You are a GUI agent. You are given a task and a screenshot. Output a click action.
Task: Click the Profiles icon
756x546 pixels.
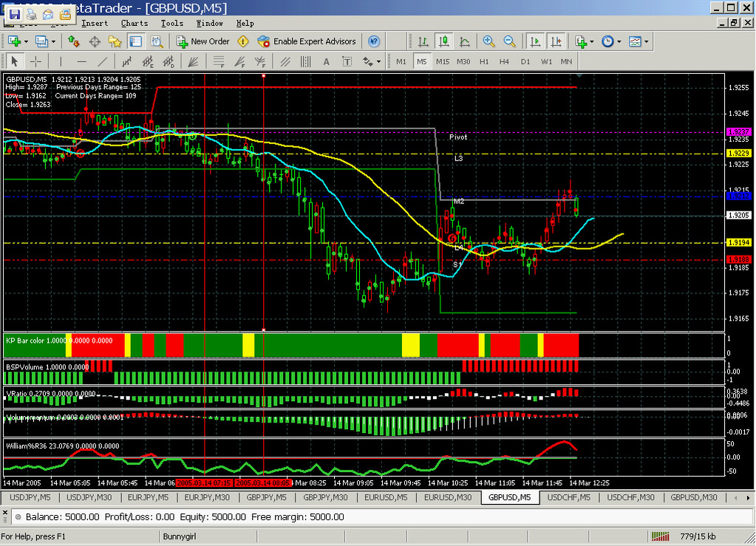pos(41,41)
